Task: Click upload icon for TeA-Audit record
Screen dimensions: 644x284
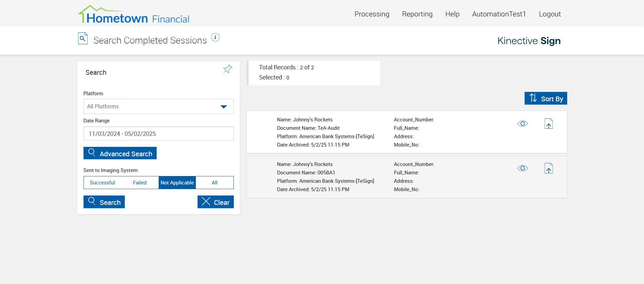Action: (x=548, y=124)
